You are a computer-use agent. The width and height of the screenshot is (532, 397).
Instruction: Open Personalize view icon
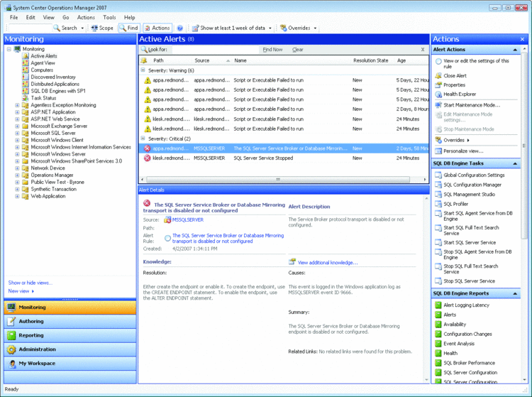(x=438, y=151)
